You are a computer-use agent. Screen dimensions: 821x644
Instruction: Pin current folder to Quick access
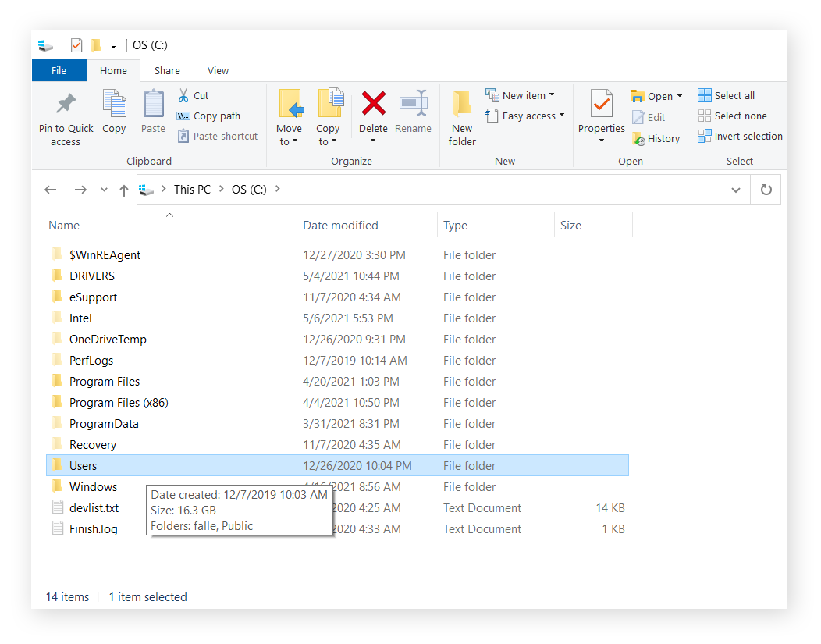point(65,116)
